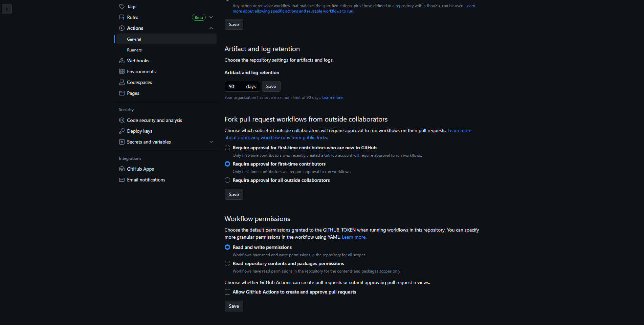This screenshot has height=325, width=644.
Task: Choose Read repository contents and packages permissions
Action: pos(227,263)
